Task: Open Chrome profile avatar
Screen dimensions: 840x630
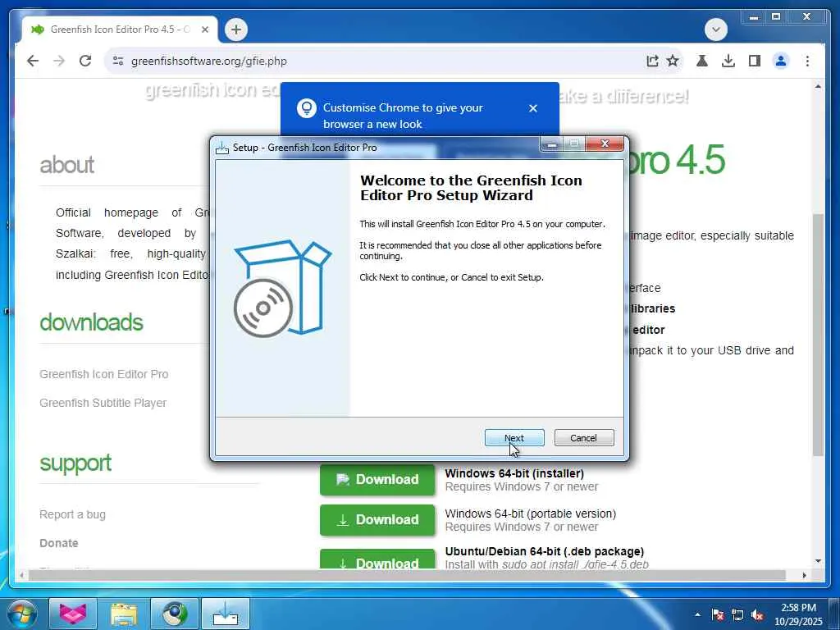Action: point(781,61)
